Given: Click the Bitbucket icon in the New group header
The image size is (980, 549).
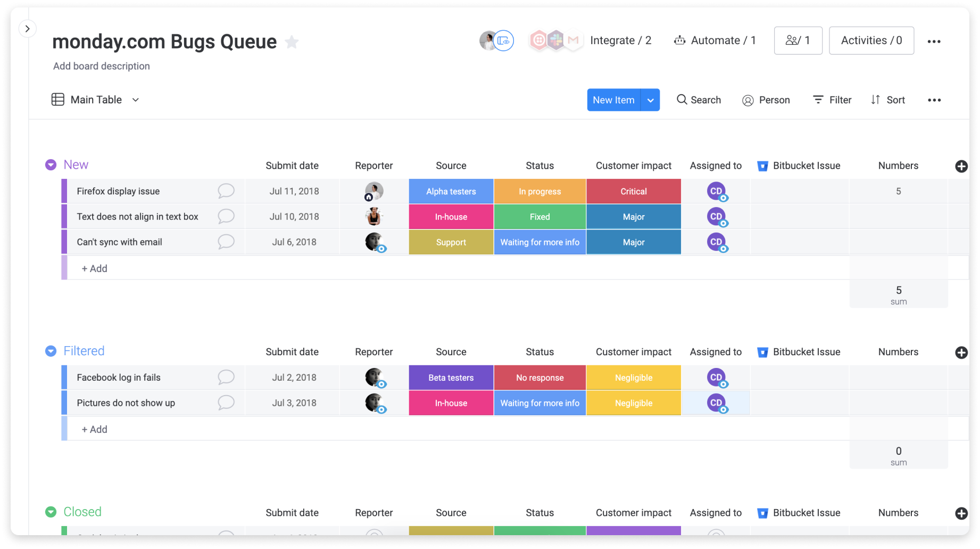Looking at the screenshot, I should pos(762,166).
